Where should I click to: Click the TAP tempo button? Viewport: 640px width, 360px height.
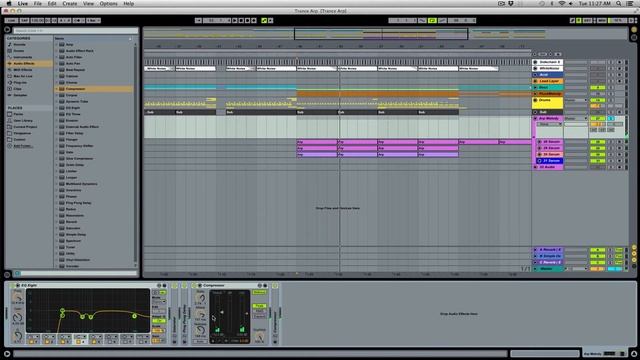pyautogui.click(x=24, y=20)
